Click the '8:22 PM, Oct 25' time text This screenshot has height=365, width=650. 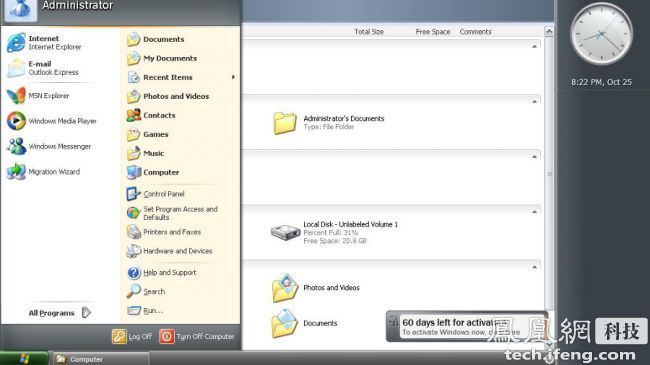click(601, 82)
